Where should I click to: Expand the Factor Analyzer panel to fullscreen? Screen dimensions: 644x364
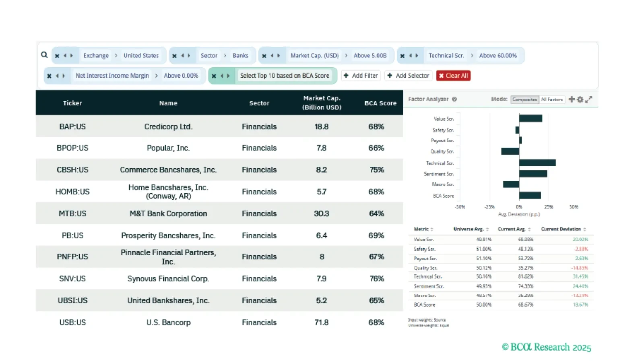click(x=588, y=99)
